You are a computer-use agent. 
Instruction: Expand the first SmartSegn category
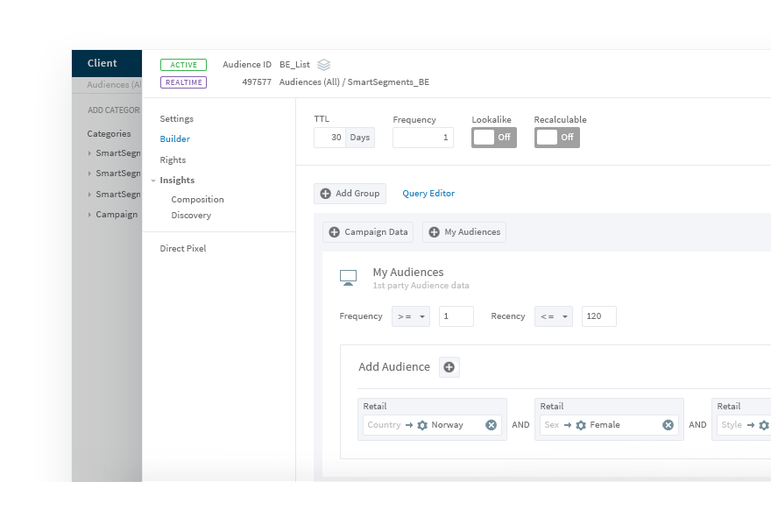89,153
